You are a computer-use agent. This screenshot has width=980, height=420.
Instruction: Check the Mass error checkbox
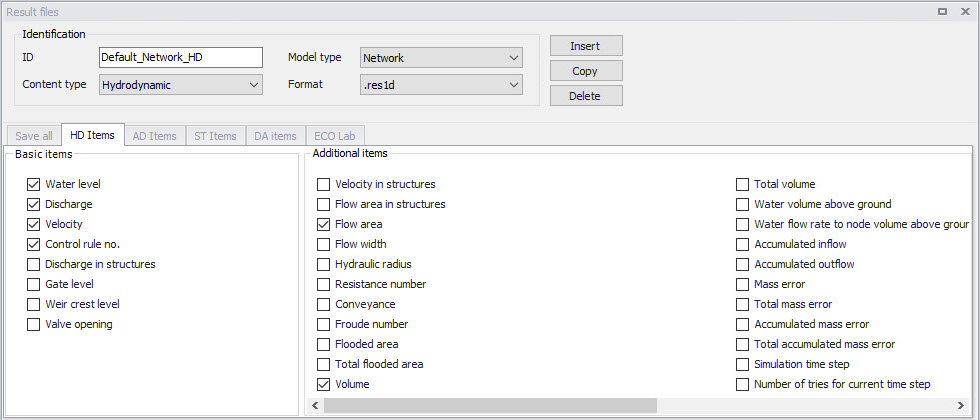coord(742,284)
